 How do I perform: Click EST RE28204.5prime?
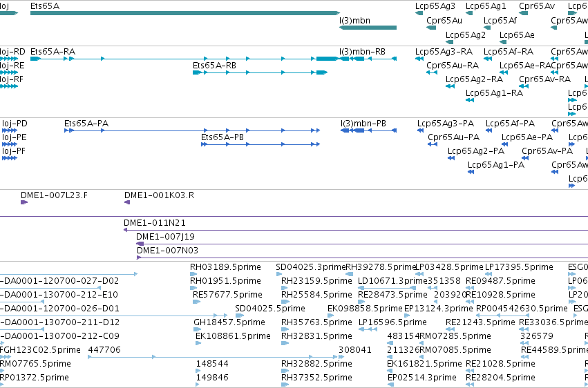click(469, 385)
